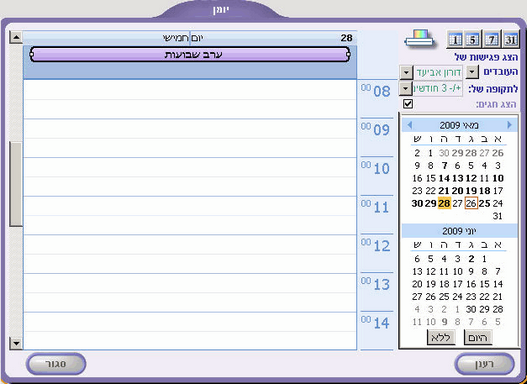Click the היום (today) button
Screen dimensions: 527x384
click(478, 337)
